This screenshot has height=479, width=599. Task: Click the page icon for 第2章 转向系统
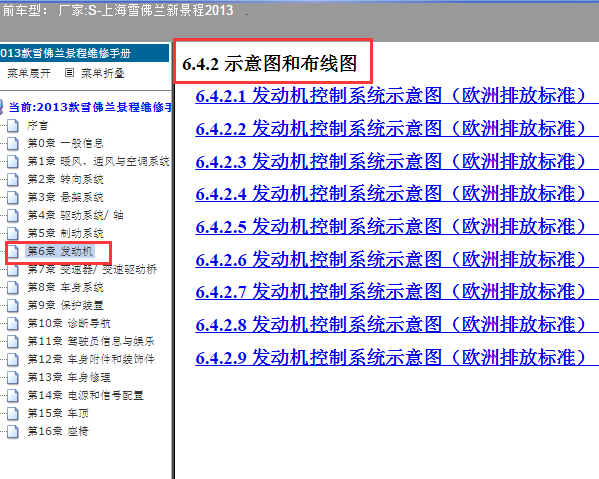coord(13,179)
